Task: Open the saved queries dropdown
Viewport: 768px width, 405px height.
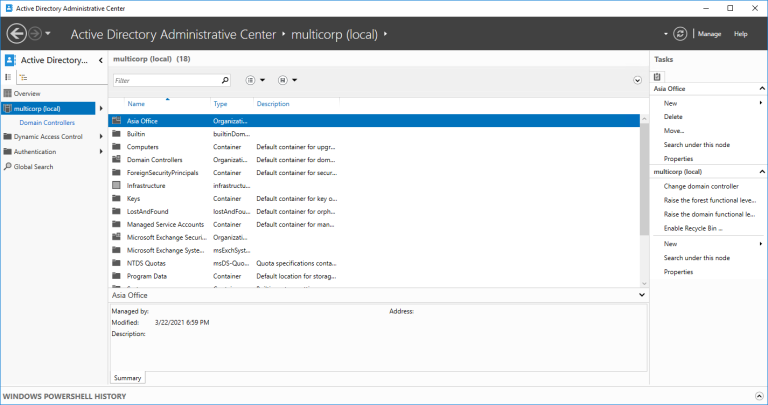Action: pos(288,80)
